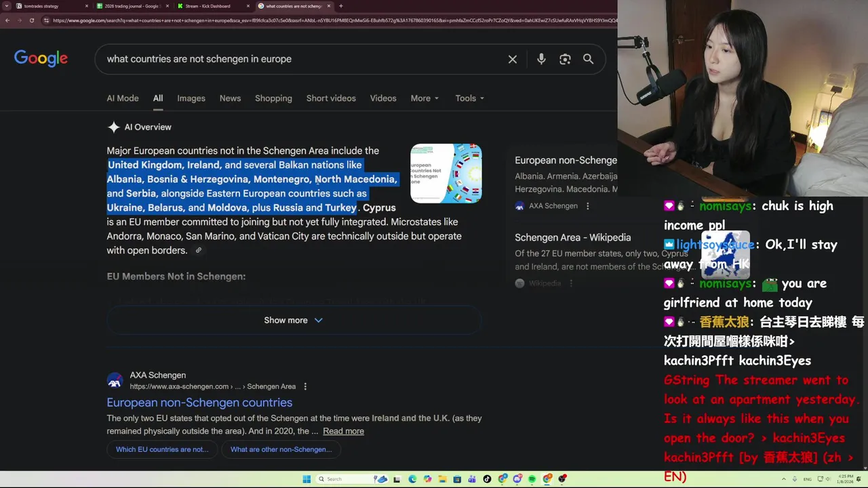Open the Tools dropdown
868x488 pixels.
click(469, 98)
